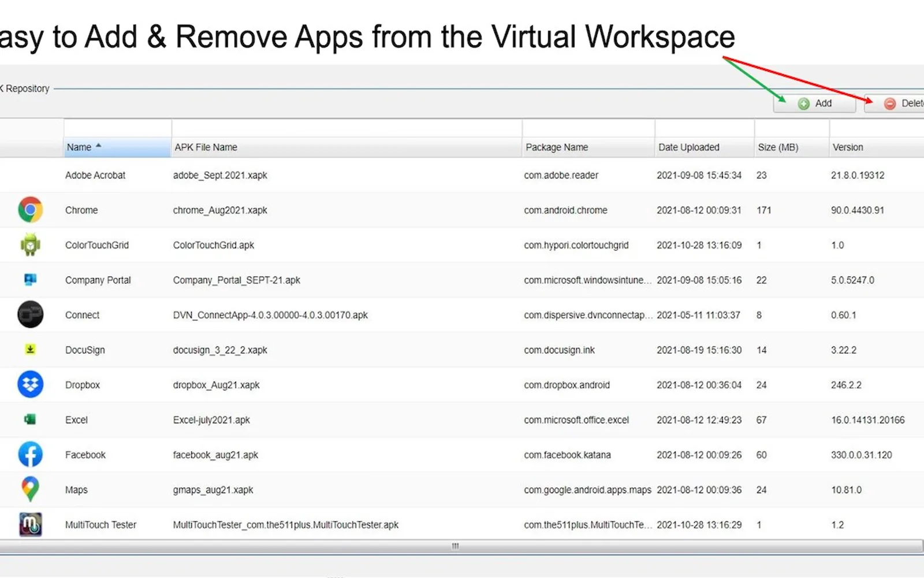Click com.microsoft.office.excel package name
924x578 pixels.
576,420
